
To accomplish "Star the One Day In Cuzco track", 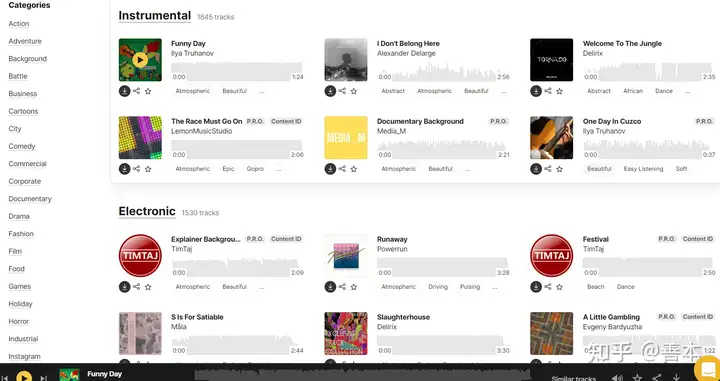I will (559, 169).
